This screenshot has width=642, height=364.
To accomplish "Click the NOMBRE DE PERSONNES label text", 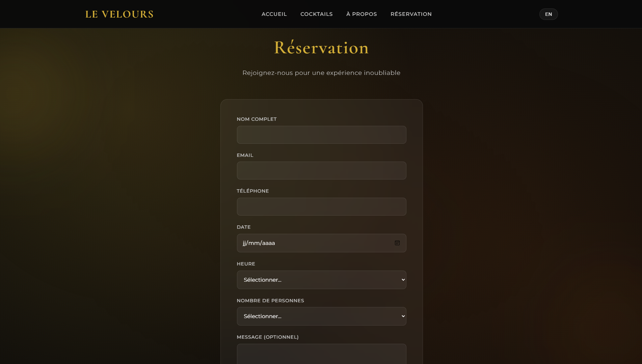I will coord(270,301).
